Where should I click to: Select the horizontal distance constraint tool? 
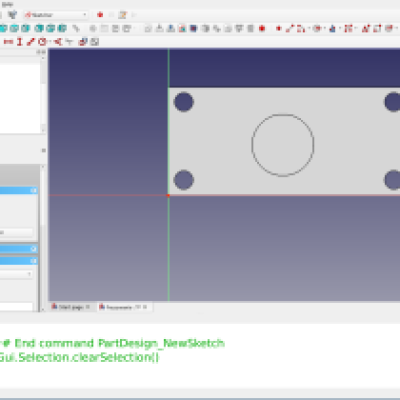(x=8, y=42)
